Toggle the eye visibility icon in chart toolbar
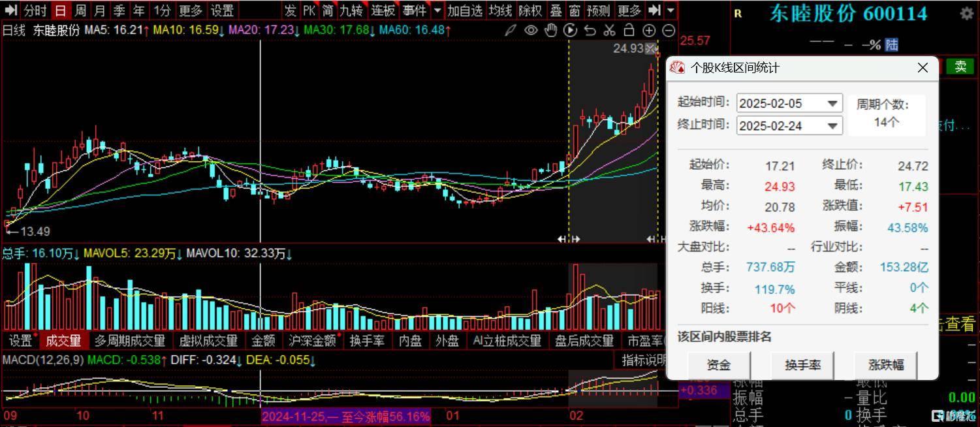 pyautogui.click(x=531, y=30)
